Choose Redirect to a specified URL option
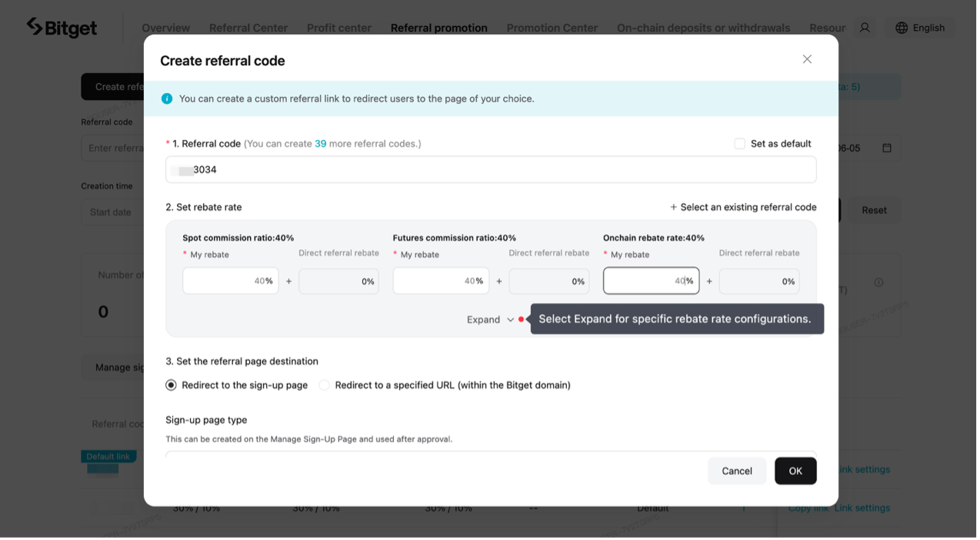The image size is (980, 540). pyautogui.click(x=324, y=385)
